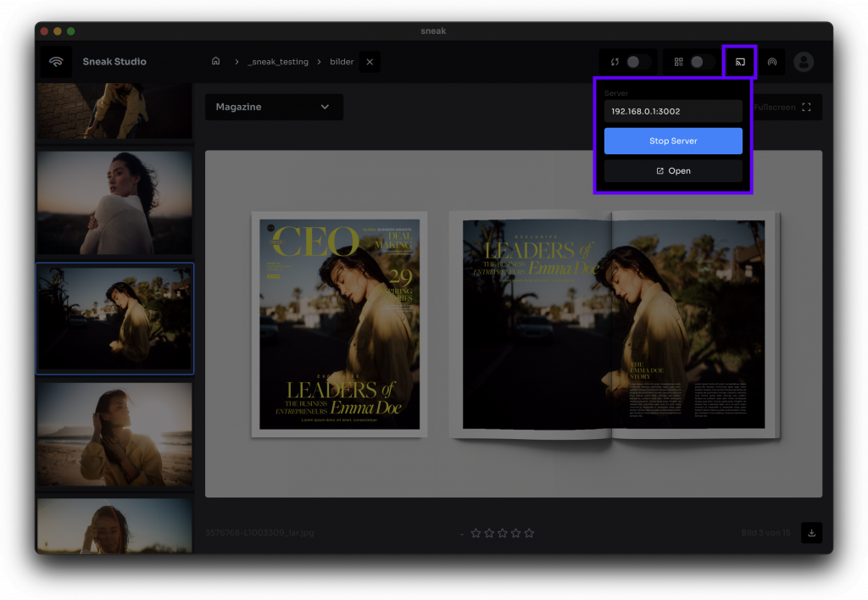
Task: Rate the image one star
Action: [x=476, y=533]
